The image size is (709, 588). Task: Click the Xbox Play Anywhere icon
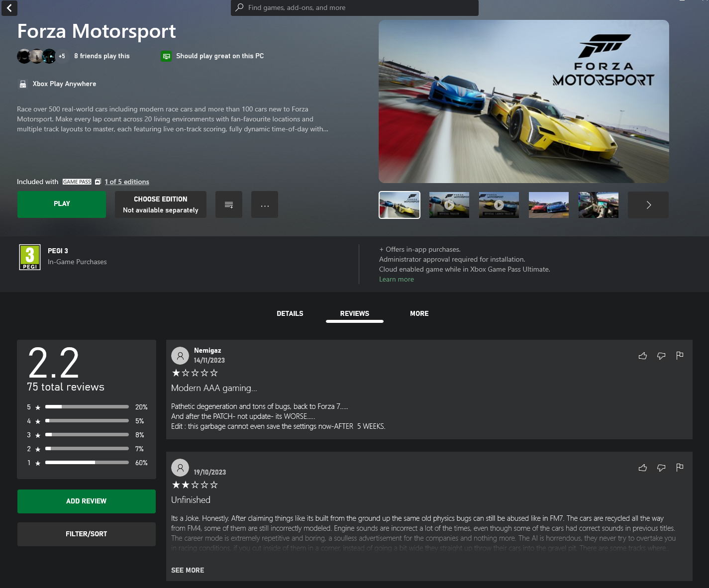[23, 84]
